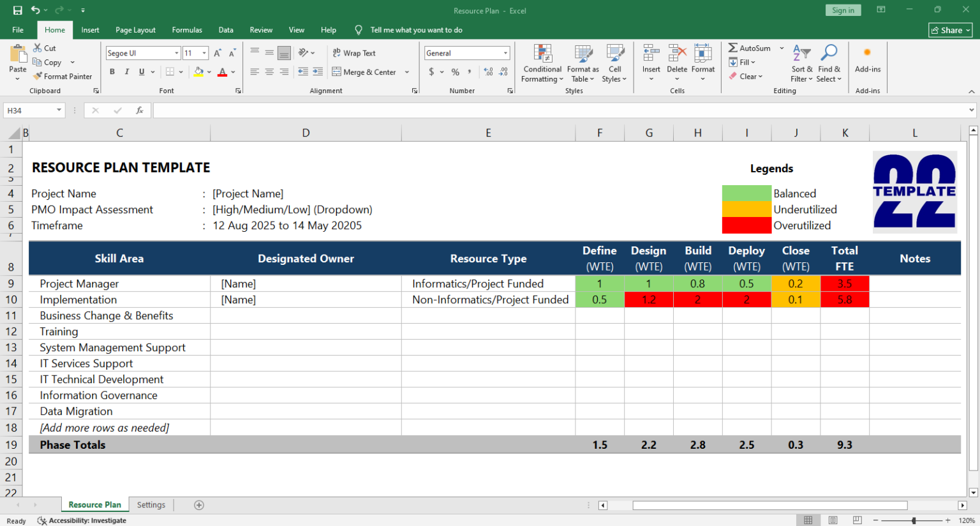Click Accessibility: Investigate in status bar

(82, 520)
